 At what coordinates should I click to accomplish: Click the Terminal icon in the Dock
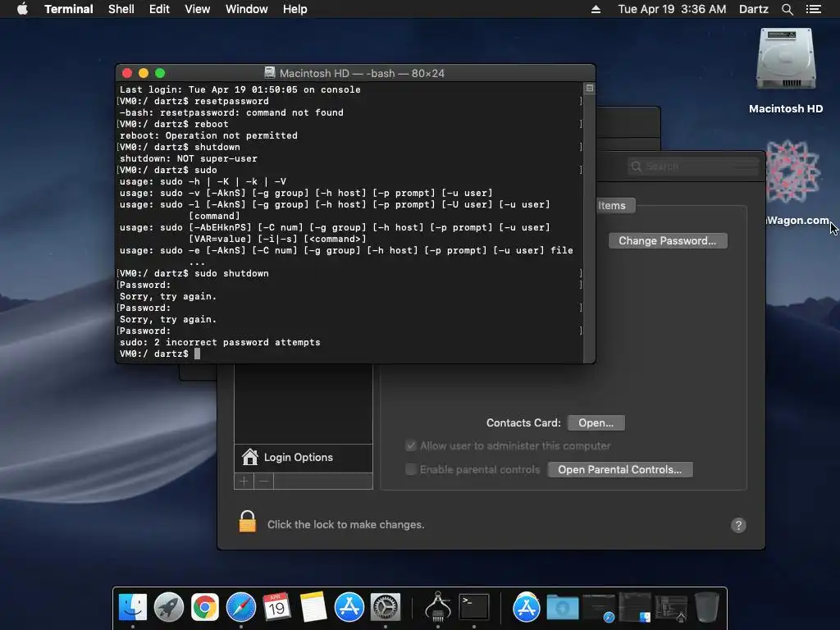(x=474, y=608)
